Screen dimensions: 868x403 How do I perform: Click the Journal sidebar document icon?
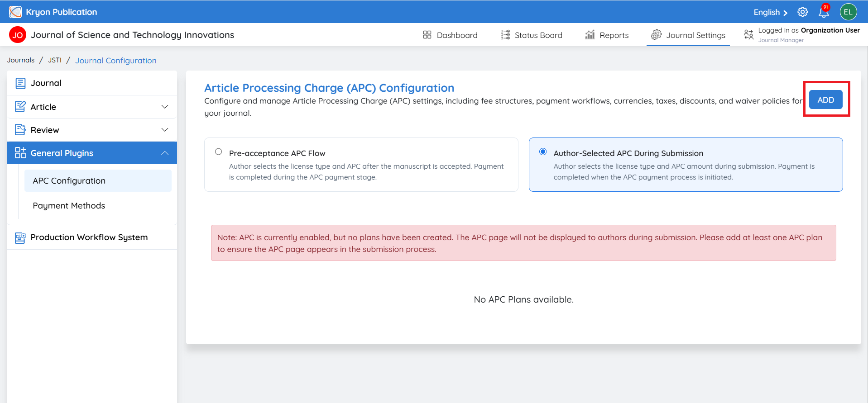tap(20, 83)
